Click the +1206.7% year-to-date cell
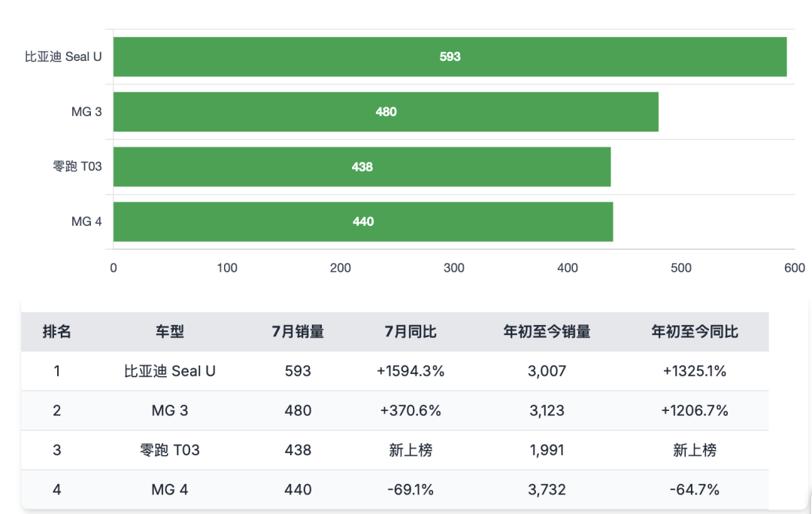 point(694,411)
